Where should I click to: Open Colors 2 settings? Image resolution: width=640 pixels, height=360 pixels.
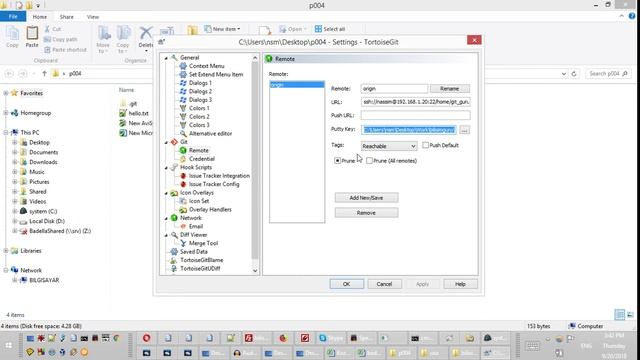click(x=199, y=117)
